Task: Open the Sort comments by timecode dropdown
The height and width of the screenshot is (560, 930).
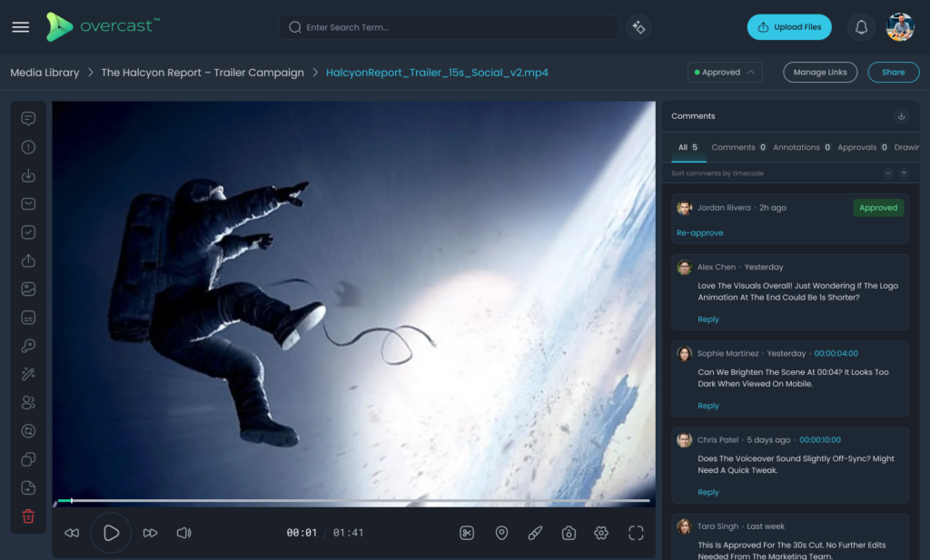Action: [888, 172]
